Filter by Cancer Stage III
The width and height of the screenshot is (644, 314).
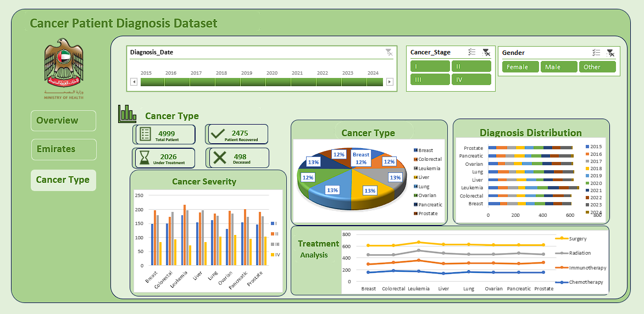click(x=430, y=79)
